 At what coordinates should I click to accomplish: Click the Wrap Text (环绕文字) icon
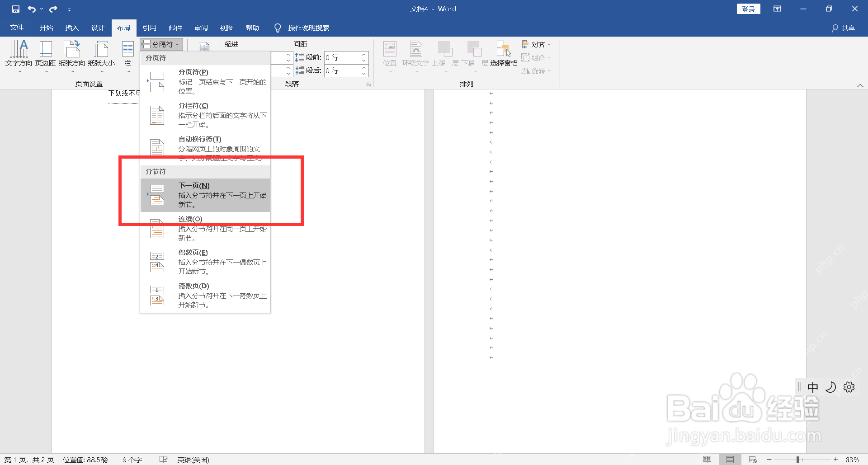tap(416, 49)
